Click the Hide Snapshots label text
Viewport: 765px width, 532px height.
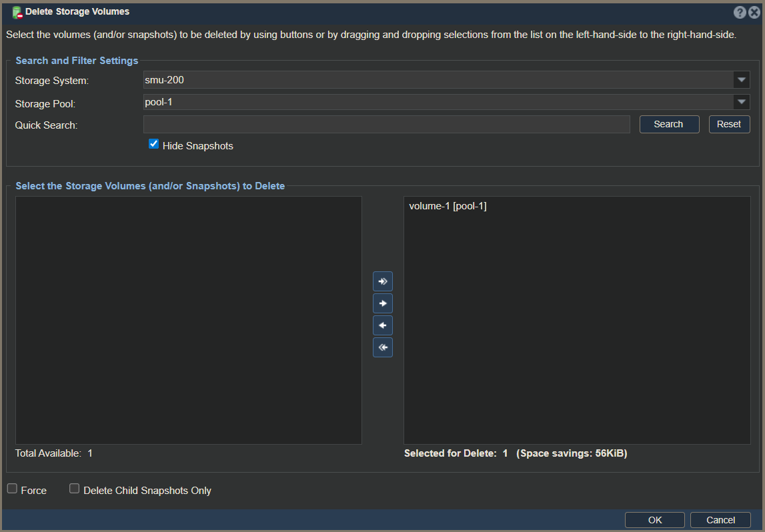(x=197, y=146)
